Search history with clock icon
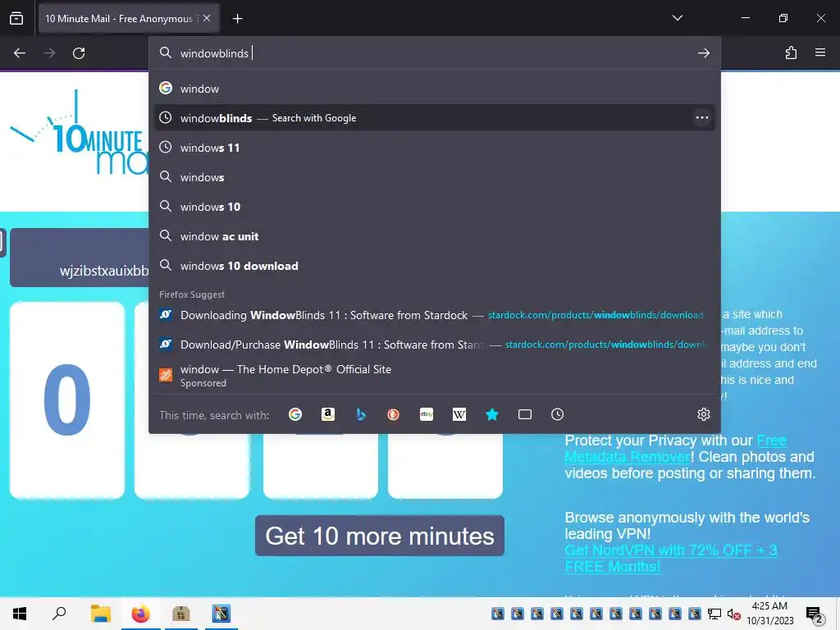The image size is (840, 630). click(x=557, y=414)
